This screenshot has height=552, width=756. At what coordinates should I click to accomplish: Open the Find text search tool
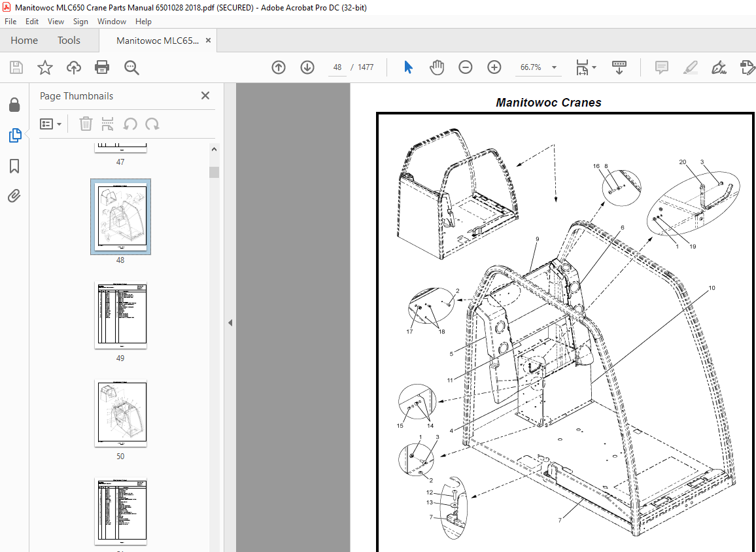coord(131,67)
